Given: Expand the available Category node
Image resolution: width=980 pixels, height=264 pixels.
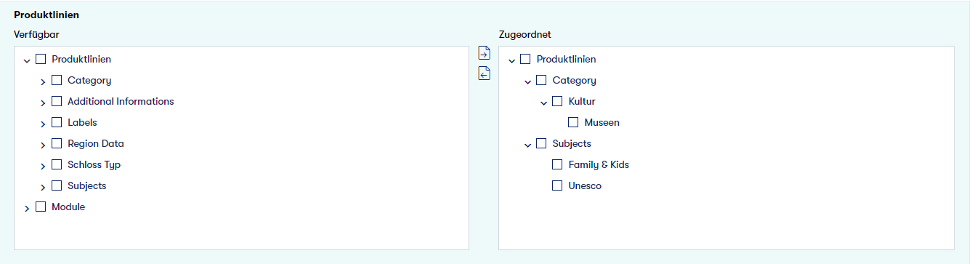Looking at the screenshot, I should (43, 81).
